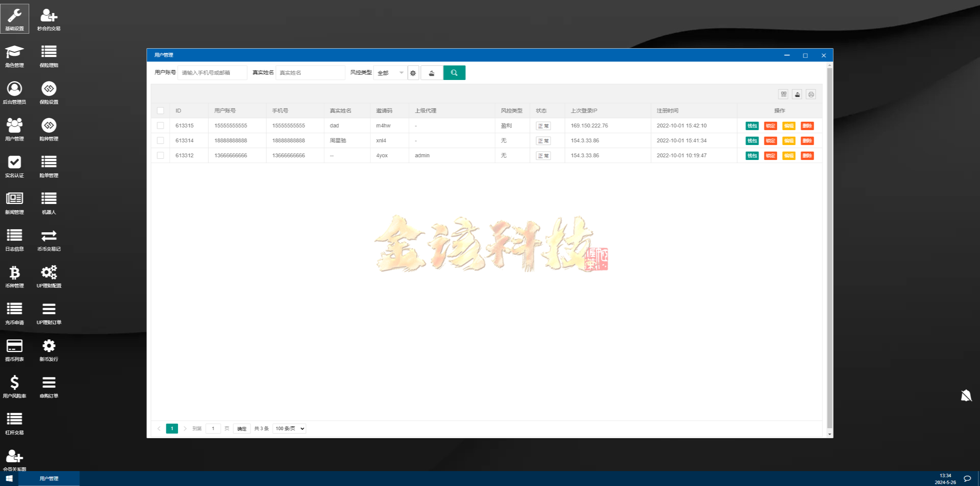Open 新币发行 gear icon
This screenshot has height=486, width=980.
click(x=49, y=349)
